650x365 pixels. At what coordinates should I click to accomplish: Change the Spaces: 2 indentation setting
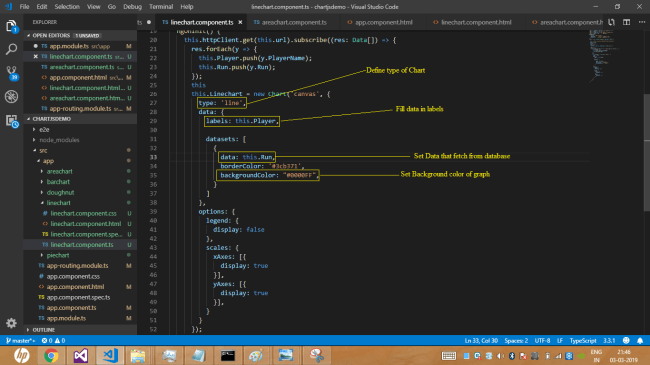pyautogui.click(x=516, y=341)
